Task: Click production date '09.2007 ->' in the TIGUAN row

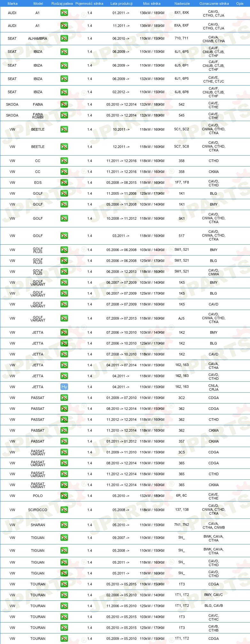Action: pyautogui.click(x=121, y=538)
